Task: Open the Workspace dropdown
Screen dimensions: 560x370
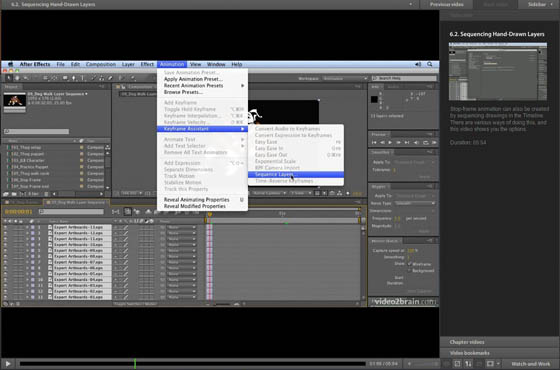Action: [345, 78]
